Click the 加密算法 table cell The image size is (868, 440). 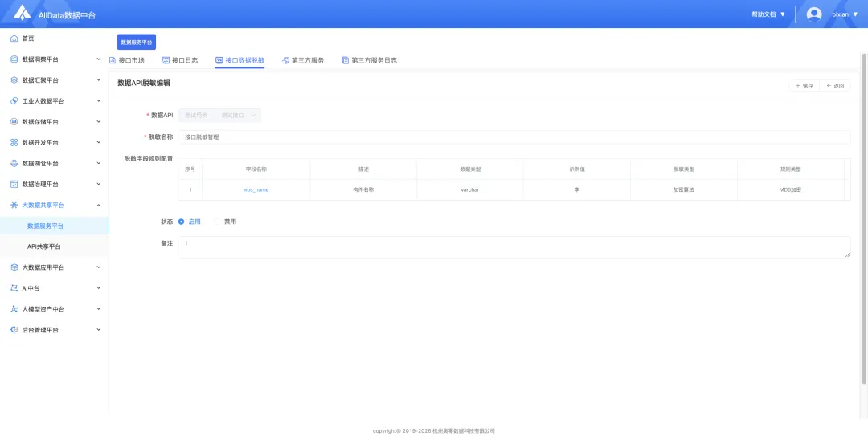[x=683, y=189]
